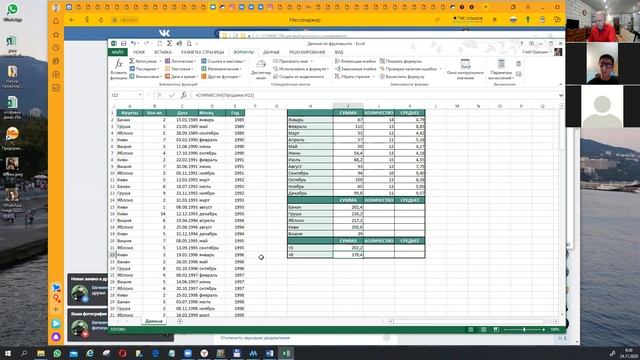Collapse the Excel ribbon

click(560, 84)
